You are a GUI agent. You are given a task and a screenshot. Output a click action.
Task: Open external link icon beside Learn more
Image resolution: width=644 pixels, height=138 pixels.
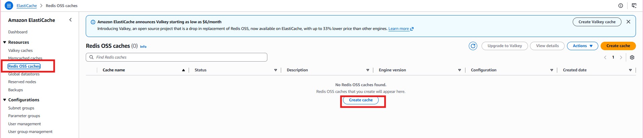click(412, 29)
